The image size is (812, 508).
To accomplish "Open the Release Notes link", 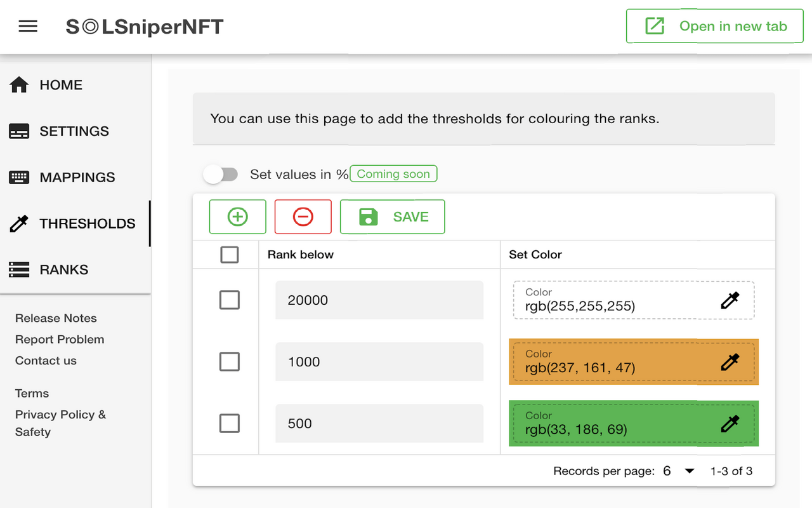I will (56, 318).
